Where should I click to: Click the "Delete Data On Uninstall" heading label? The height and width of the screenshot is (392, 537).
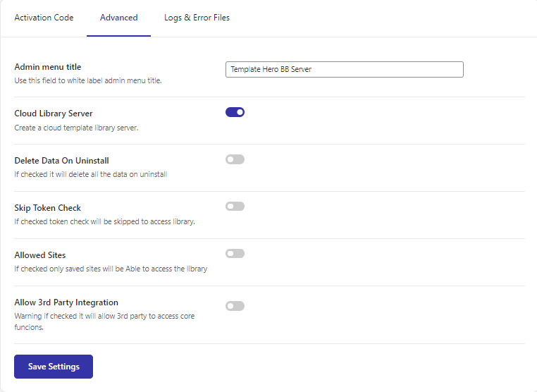click(61, 161)
